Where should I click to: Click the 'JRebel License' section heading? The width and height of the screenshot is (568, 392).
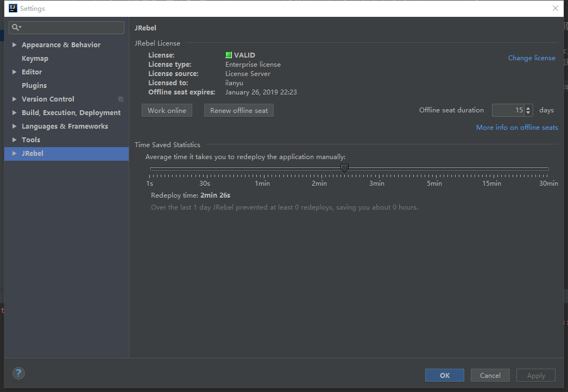click(157, 43)
